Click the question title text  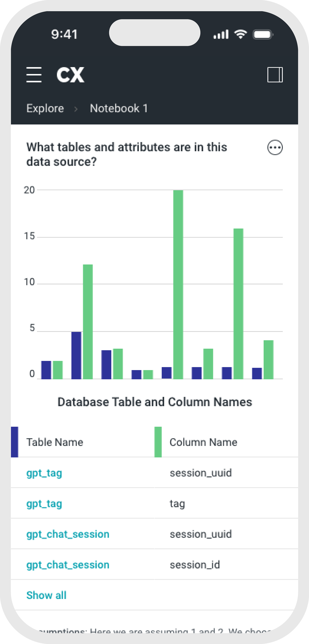pos(127,154)
